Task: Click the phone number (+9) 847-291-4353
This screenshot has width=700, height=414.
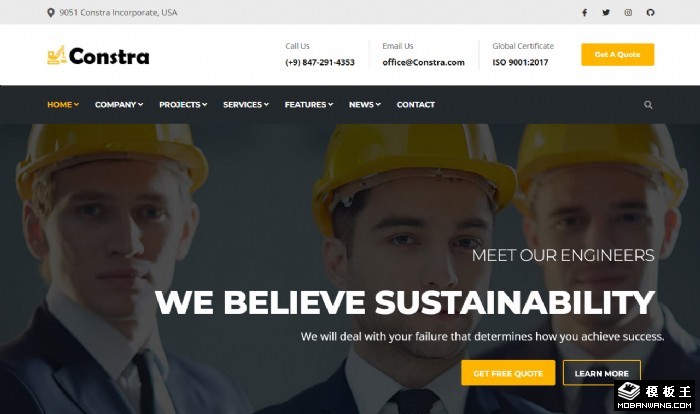Action: 320,63
